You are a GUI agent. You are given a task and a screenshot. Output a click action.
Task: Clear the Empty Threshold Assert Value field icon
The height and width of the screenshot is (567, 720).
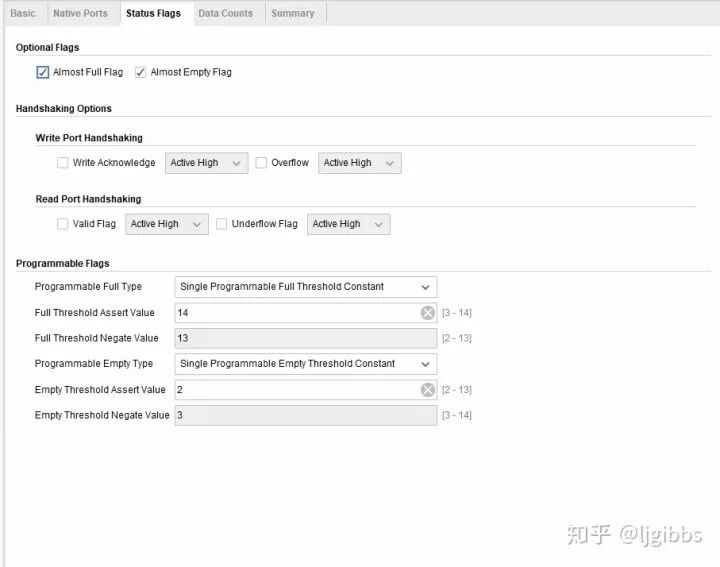click(427, 390)
